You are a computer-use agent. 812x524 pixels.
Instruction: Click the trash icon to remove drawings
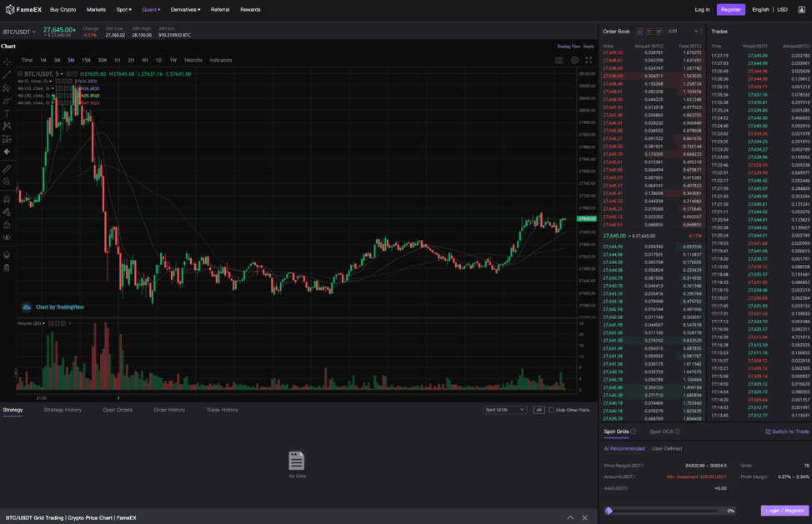coord(7,268)
